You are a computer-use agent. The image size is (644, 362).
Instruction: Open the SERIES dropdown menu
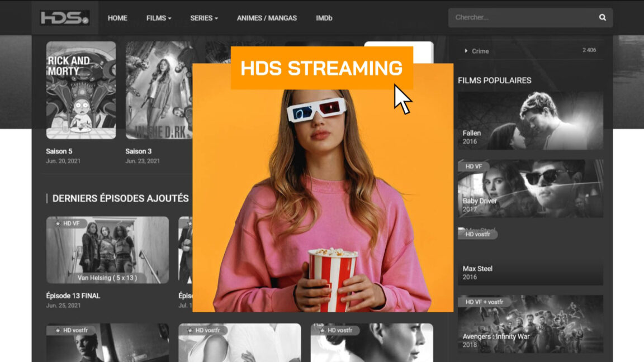[203, 18]
